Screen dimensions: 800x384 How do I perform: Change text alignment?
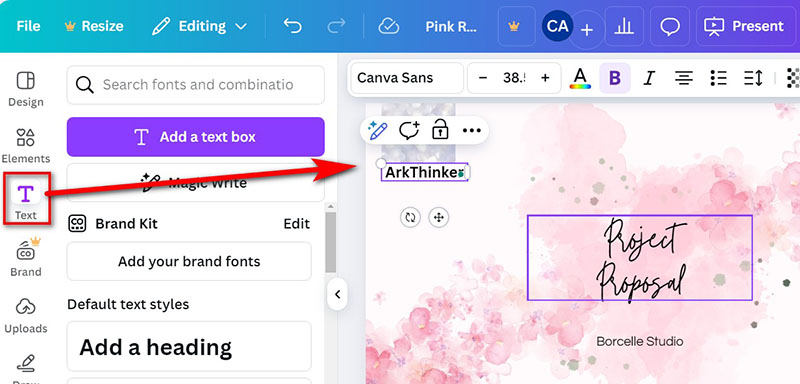[x=684, y=78]
